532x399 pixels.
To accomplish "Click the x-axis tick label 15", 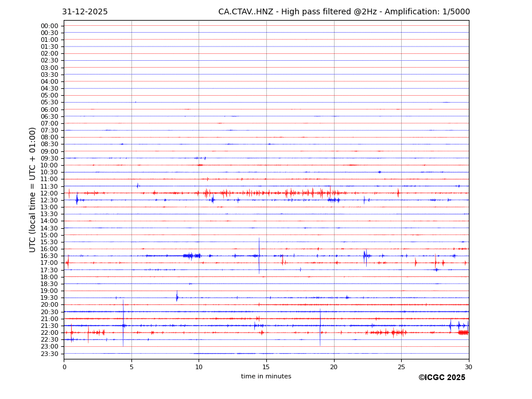I will click(x=266, y=367).
